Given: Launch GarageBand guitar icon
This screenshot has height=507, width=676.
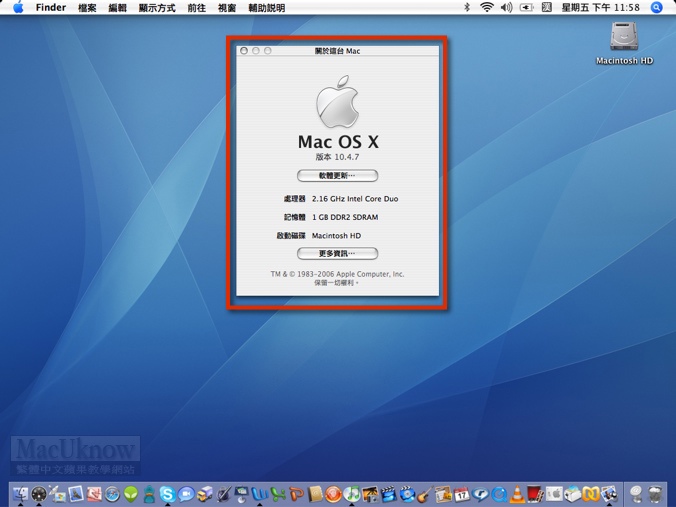Looking at the screenshot, I should click(426, 494).
